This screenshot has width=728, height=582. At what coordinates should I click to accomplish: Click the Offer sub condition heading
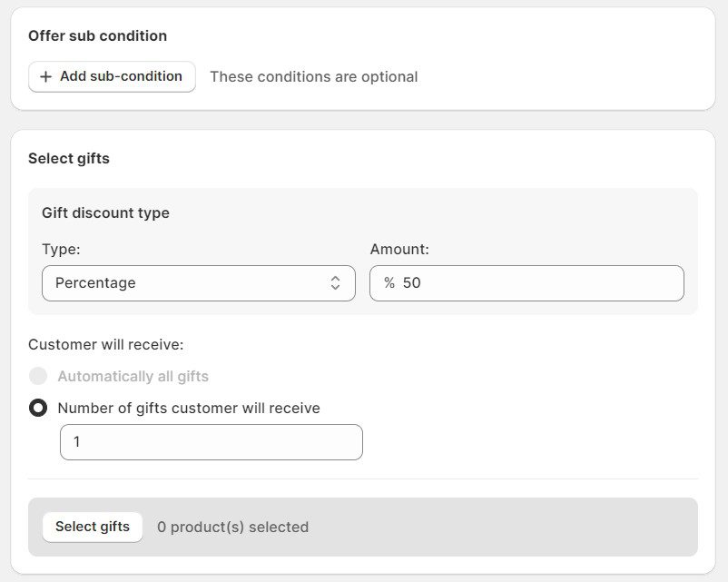(97, 36)
